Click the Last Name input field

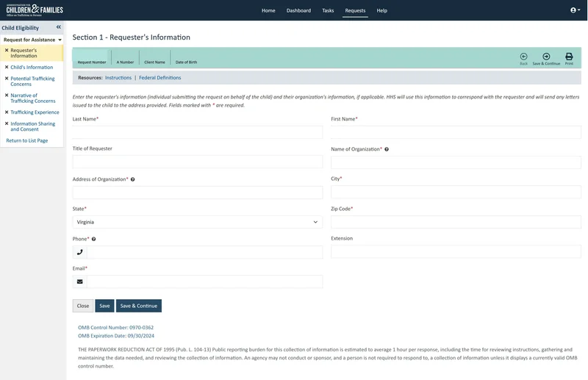click(198, 132)
